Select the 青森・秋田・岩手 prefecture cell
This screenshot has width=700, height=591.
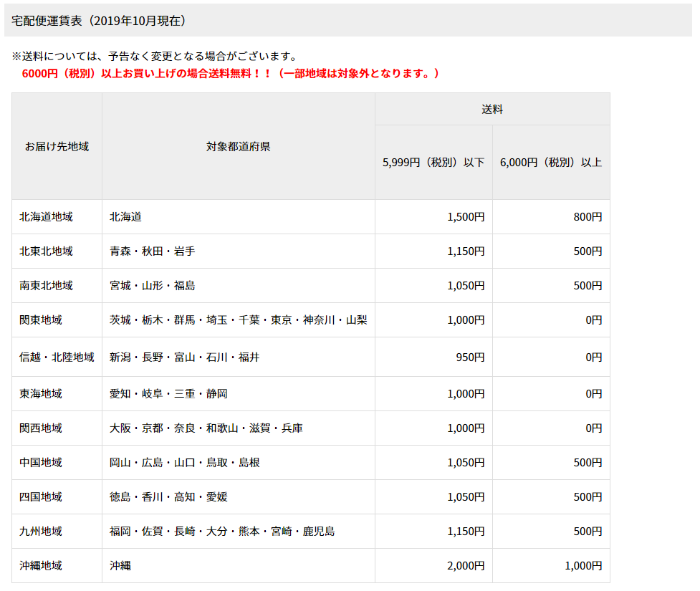coord(152,251)
